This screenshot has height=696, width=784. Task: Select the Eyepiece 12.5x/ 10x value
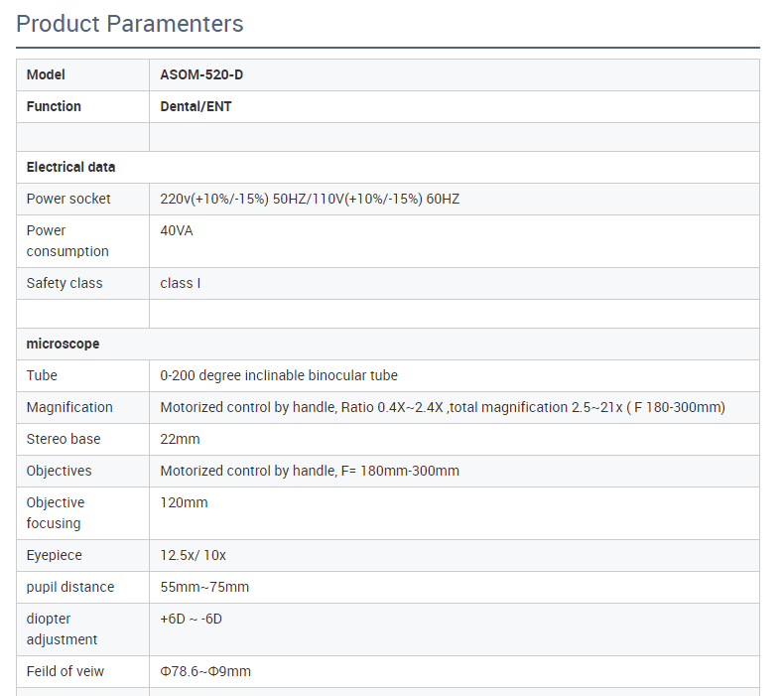pos(193,555)
